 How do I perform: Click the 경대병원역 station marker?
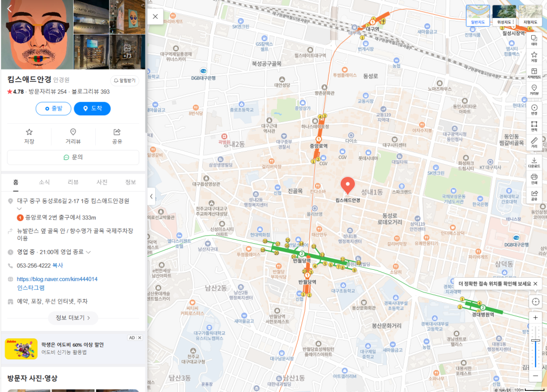tap(483, 308)
